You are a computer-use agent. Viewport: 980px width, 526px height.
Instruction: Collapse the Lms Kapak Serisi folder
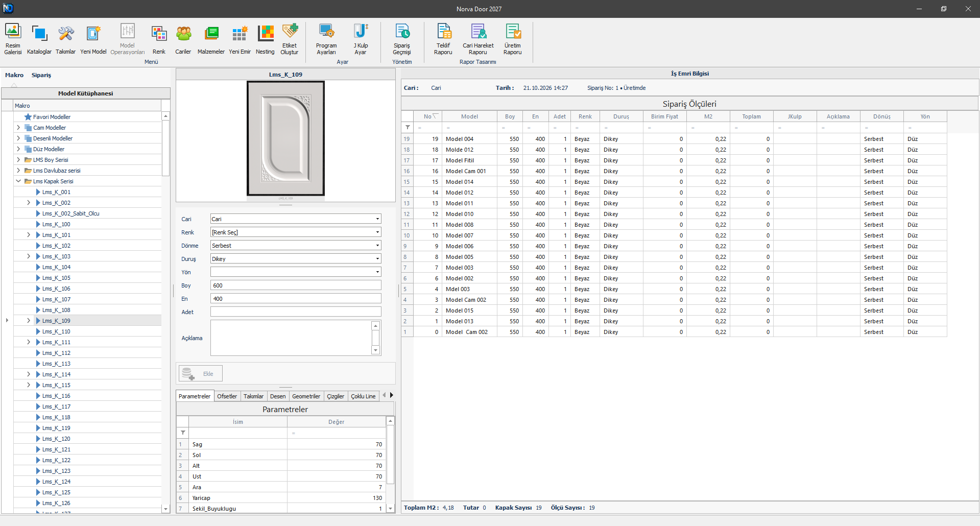pos(18,181)
